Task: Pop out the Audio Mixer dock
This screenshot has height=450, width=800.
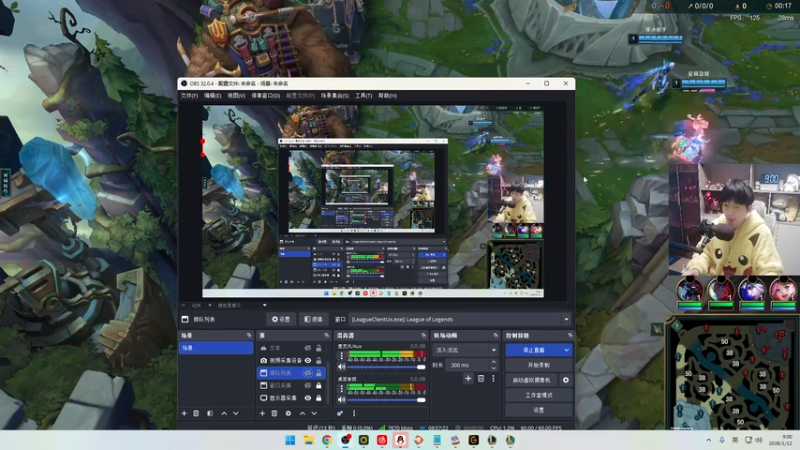Action: (423, 335)
